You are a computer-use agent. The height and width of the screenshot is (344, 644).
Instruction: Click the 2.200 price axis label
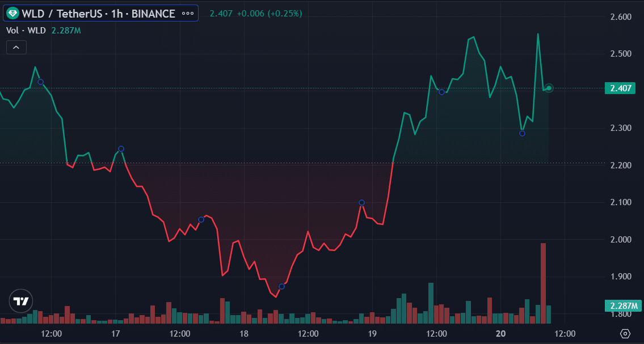(x=621, y=165)
